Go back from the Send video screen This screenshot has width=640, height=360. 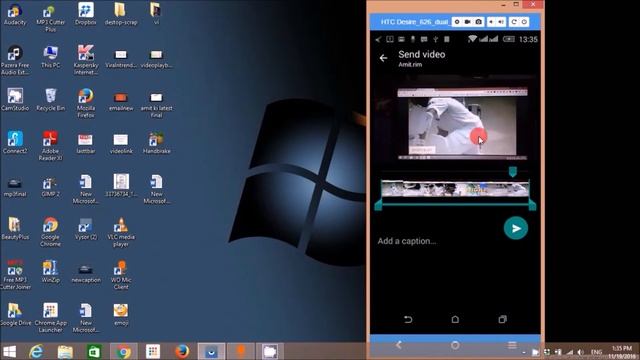click(x=383, y=58)
